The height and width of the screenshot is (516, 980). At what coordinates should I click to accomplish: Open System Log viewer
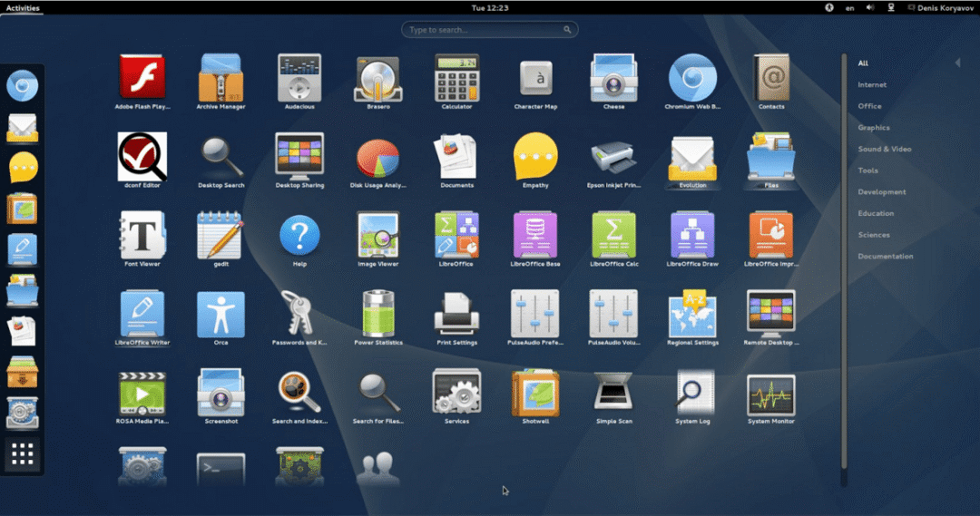tap(692, 396)
